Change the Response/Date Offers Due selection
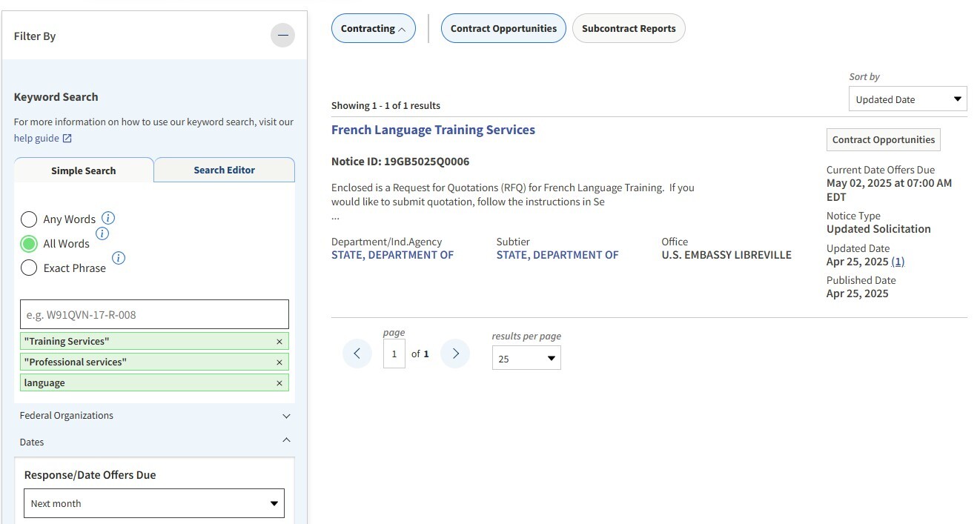Viewport: 980px width, 524px height. point(153,503)
